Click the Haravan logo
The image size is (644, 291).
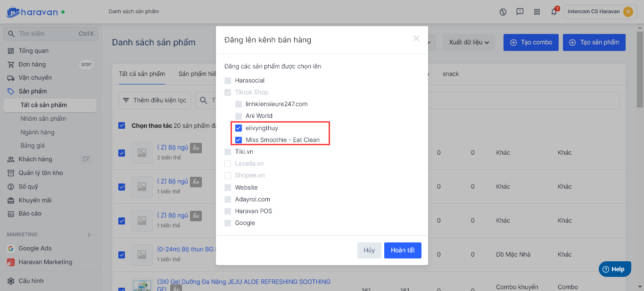35,12
